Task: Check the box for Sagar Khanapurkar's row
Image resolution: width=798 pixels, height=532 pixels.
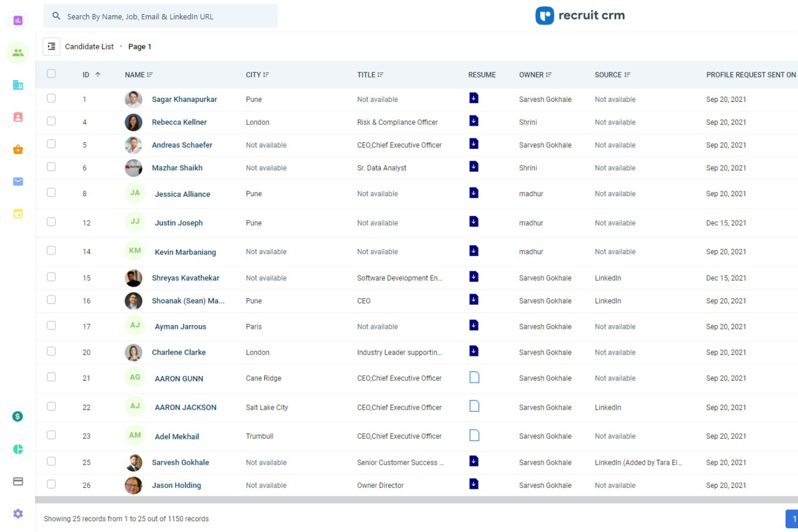Action: (51, 99)
